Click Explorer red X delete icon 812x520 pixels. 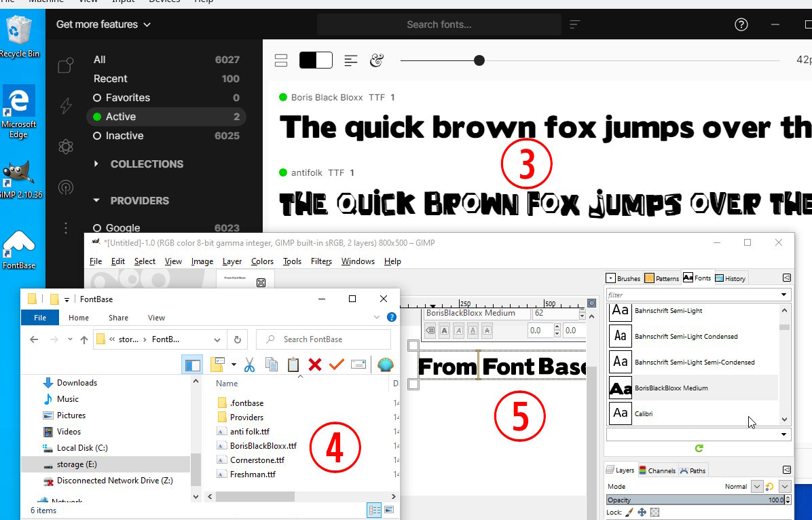315,365
